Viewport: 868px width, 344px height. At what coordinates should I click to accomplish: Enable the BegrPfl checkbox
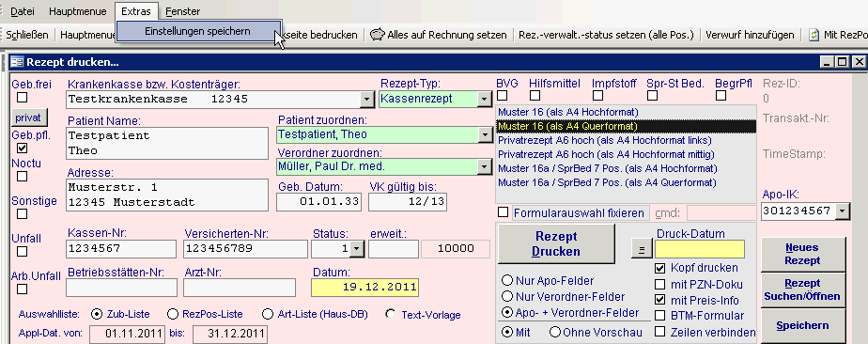721,95
